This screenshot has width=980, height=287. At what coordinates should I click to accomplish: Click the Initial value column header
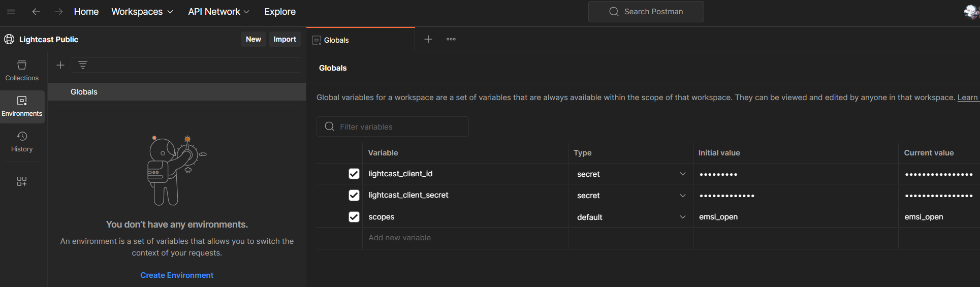[x=719, y=153]
